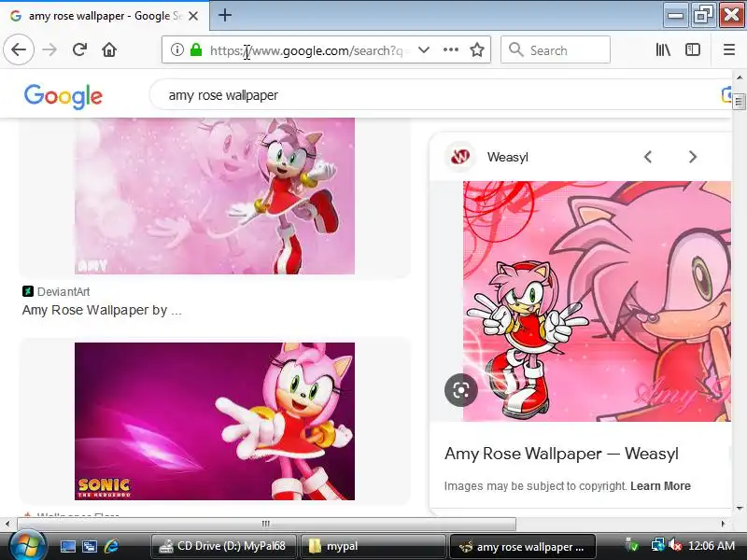Focus the browser Search box

click(556, 49)
